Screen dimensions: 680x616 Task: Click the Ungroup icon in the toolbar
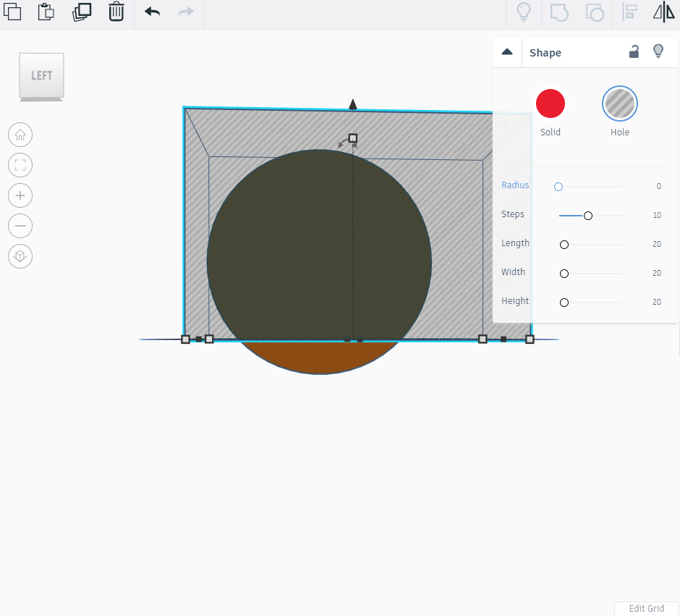coord(595,12)
